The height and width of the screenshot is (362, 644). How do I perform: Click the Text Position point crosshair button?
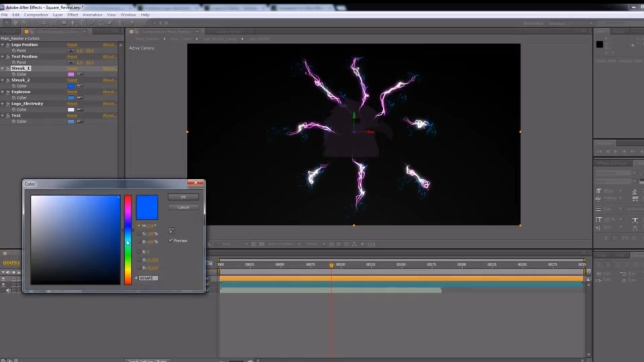[x=71, y=62]
